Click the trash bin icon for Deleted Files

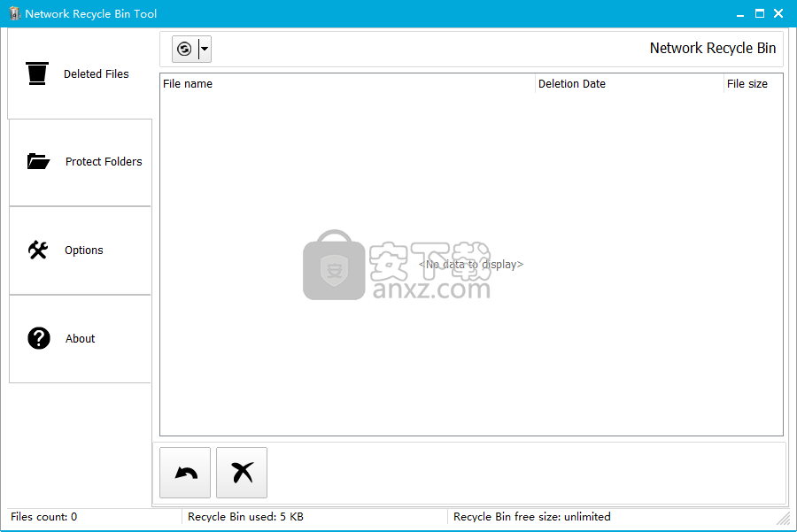37,73
